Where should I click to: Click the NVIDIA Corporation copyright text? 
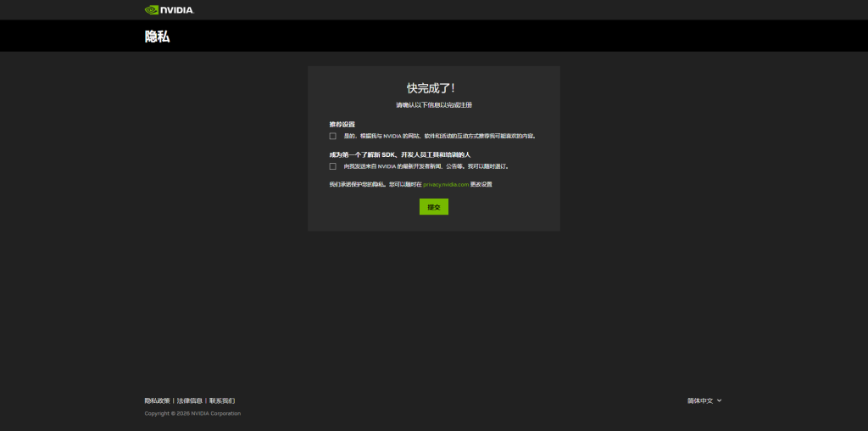(192, 413)
